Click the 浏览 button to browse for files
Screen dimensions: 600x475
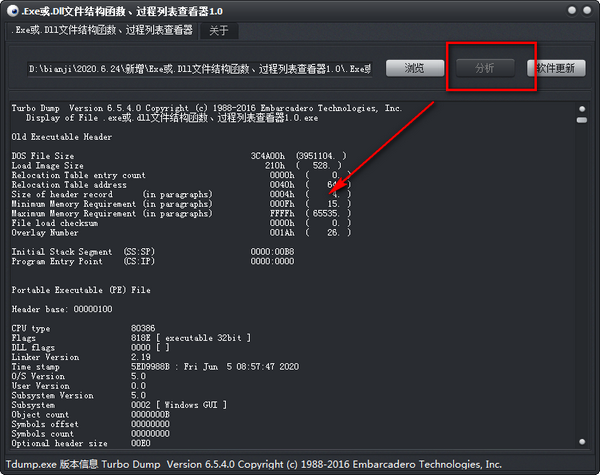pyautogui.click(x=415, y=68)
